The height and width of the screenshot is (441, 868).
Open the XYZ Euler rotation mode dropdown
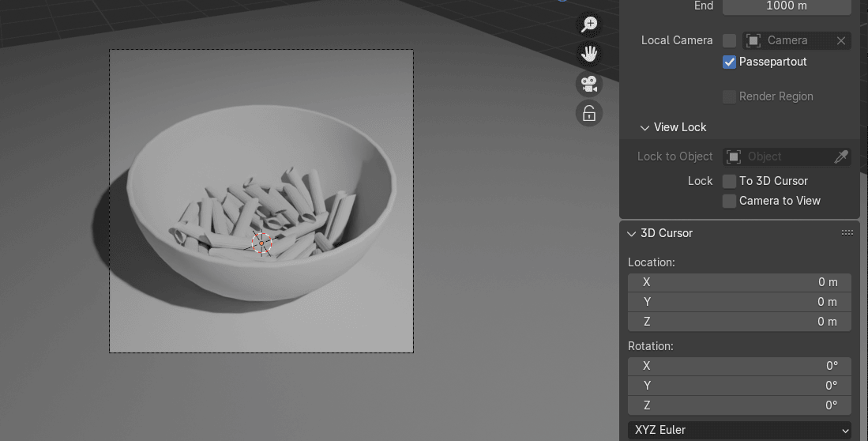pos(739,430)
